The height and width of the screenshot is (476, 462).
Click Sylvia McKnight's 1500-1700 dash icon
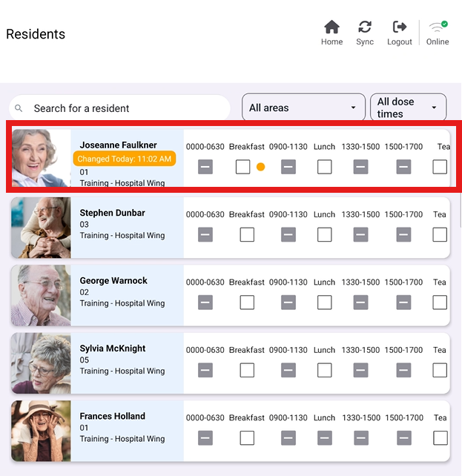click(403, 370)
